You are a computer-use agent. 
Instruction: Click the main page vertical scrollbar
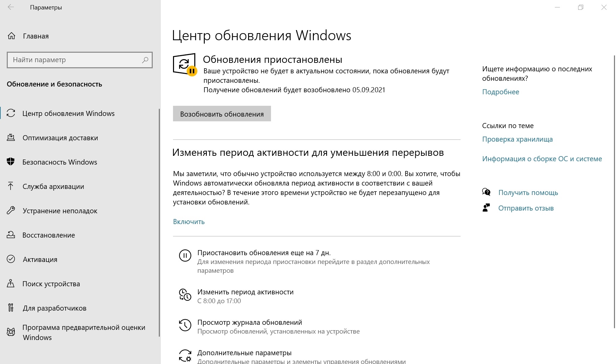pyautogui.click(x=614, y=191)
